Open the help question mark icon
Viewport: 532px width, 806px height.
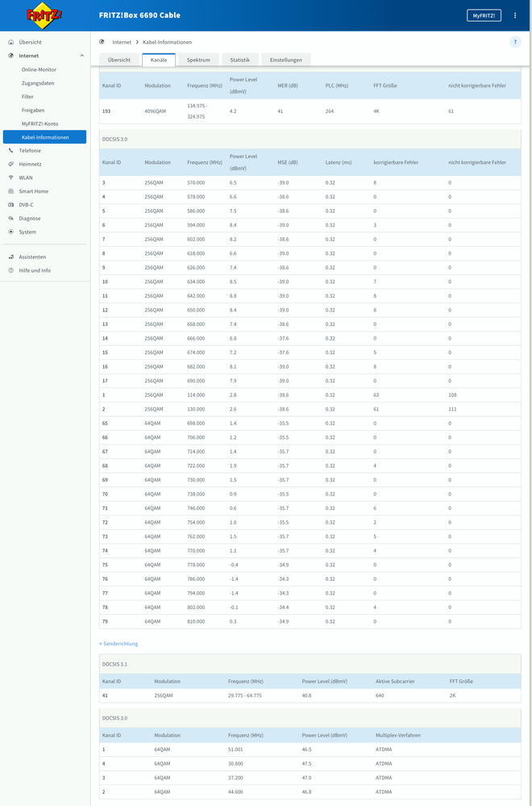[x=515, y=42]
